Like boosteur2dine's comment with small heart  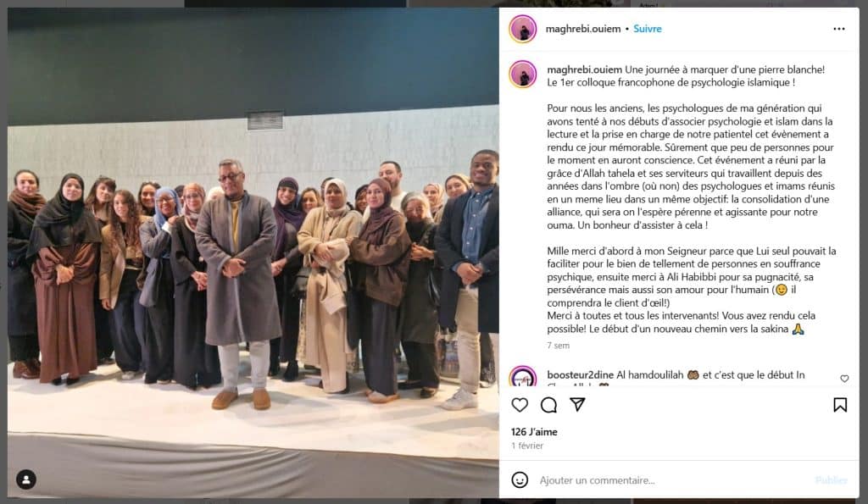click(844, 379)
